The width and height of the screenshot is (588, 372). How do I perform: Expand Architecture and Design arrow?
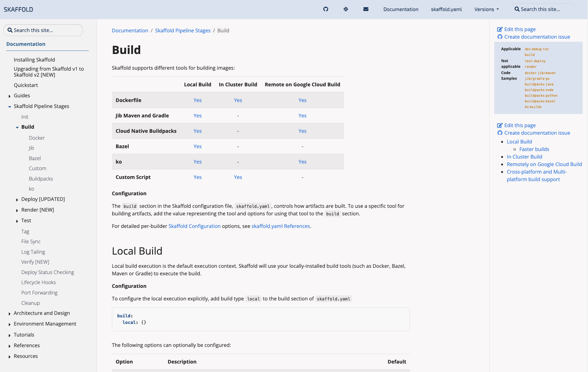[x=9, y=314]
